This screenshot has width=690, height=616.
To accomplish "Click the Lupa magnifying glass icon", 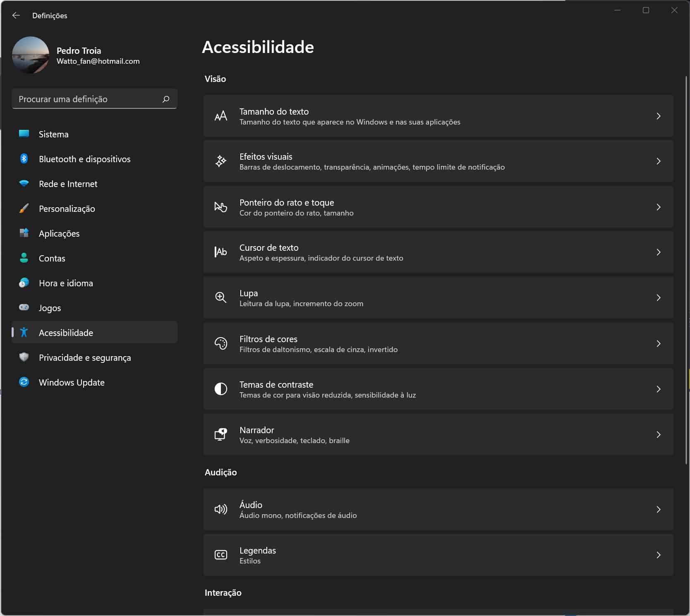I will coord(220,297).
